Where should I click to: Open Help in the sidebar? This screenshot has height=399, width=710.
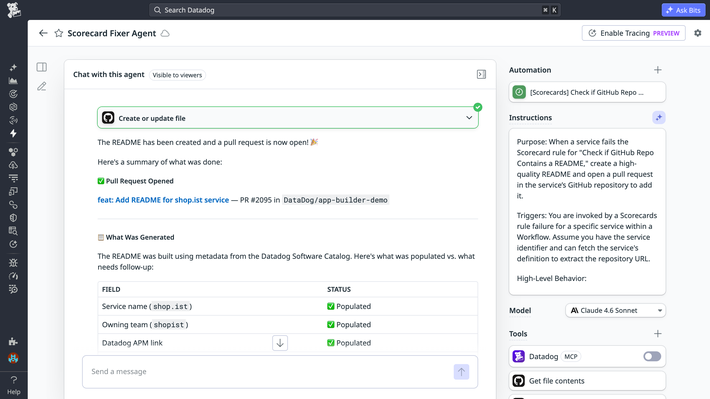click(14, 385)
